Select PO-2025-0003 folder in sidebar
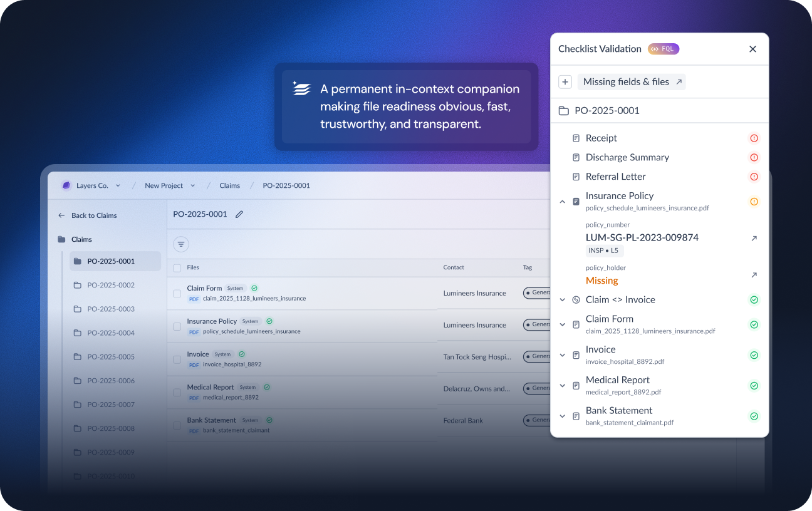The image size is (812, 511). [x=104, y=309]
